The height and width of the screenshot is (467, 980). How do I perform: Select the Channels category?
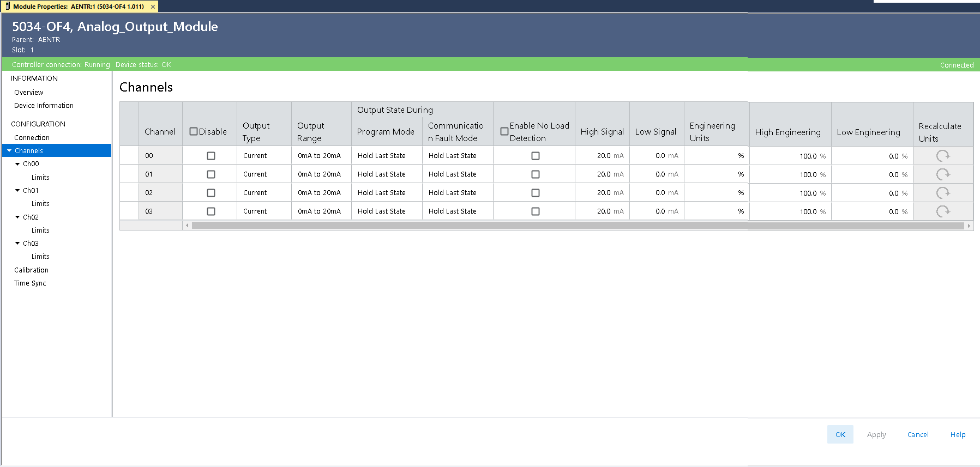point(57,151)
